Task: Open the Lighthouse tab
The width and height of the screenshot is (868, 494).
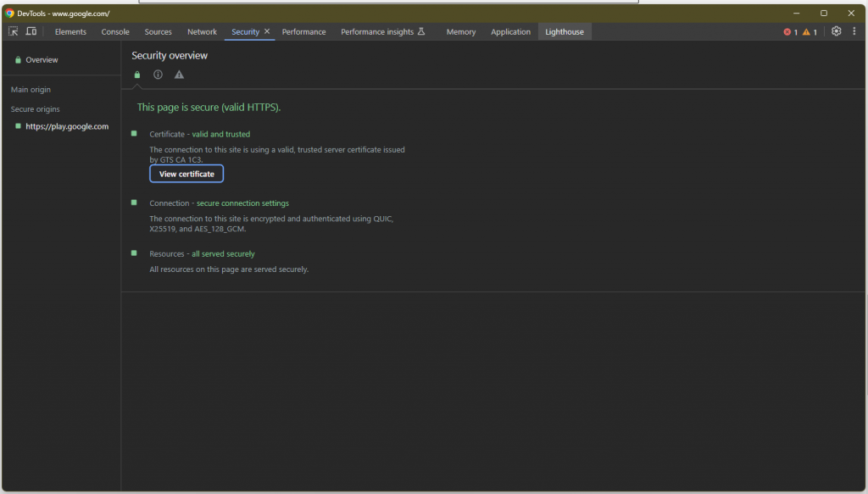Action: coord(565,32)
